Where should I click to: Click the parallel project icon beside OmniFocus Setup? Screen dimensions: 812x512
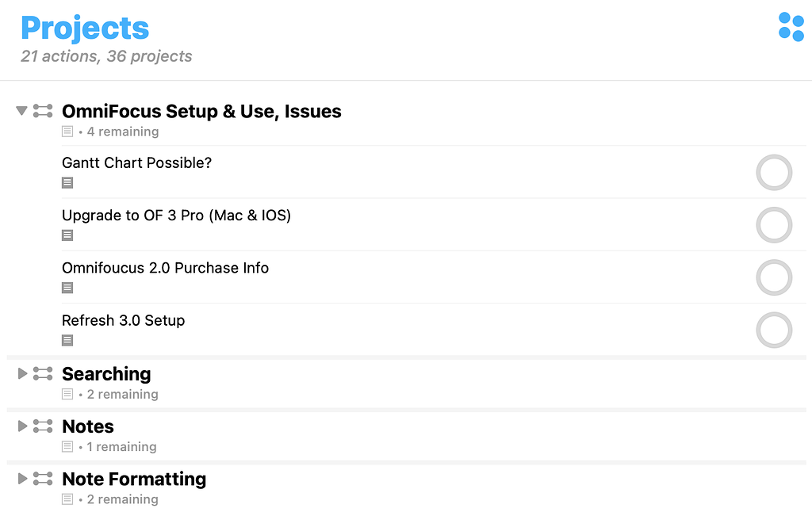(x=42, y=111)
